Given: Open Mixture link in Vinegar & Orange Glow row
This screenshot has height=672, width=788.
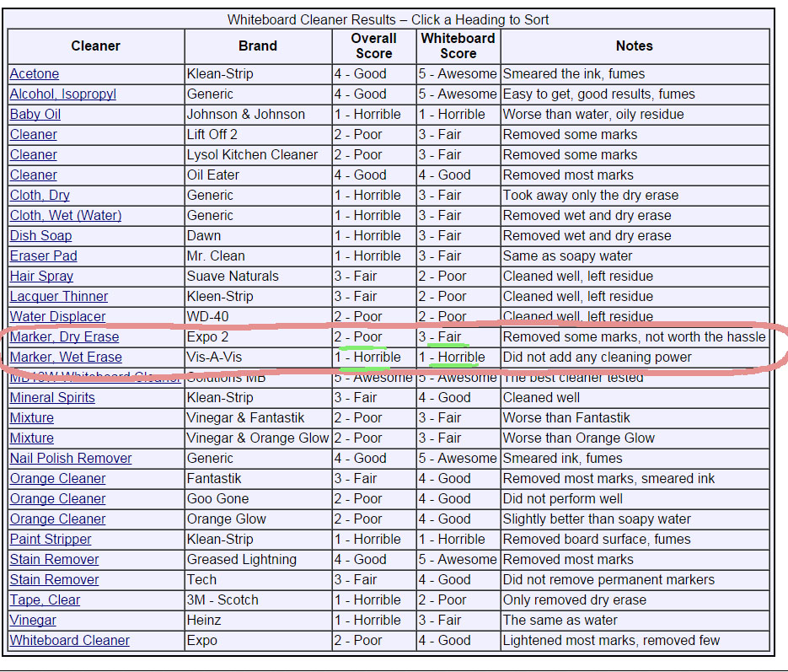Looking at the screenshot, I should (32, 438).
